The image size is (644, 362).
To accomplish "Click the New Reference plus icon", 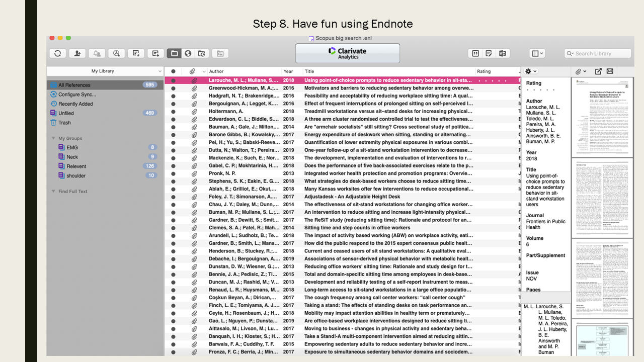I will (155, 53).
